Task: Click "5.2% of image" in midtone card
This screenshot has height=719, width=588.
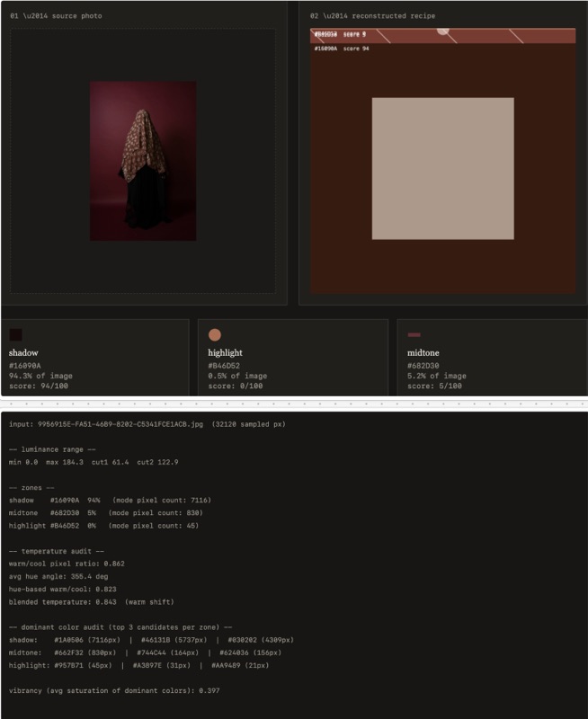Action: point(437,376)
